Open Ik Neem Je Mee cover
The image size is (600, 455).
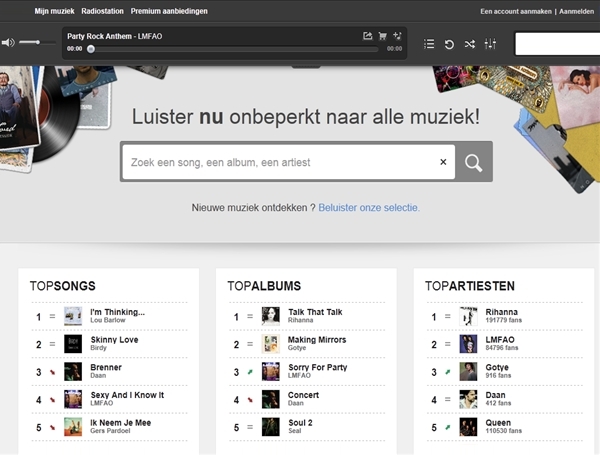pos(73,427)
